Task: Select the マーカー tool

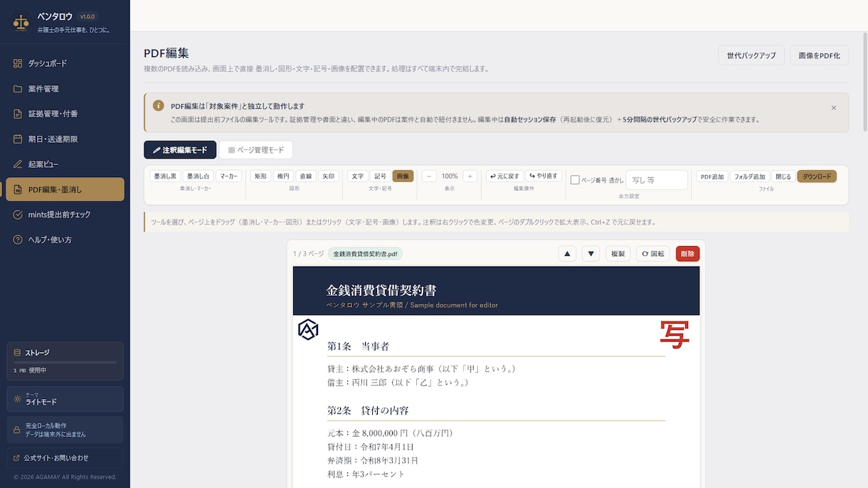Action: click(229, 176)
